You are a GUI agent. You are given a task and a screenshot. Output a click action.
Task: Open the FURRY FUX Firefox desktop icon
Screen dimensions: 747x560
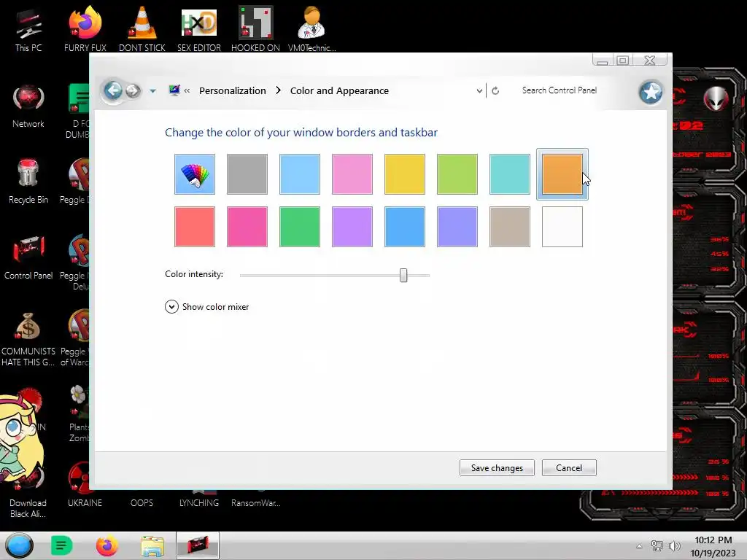[x=85, y=30]
